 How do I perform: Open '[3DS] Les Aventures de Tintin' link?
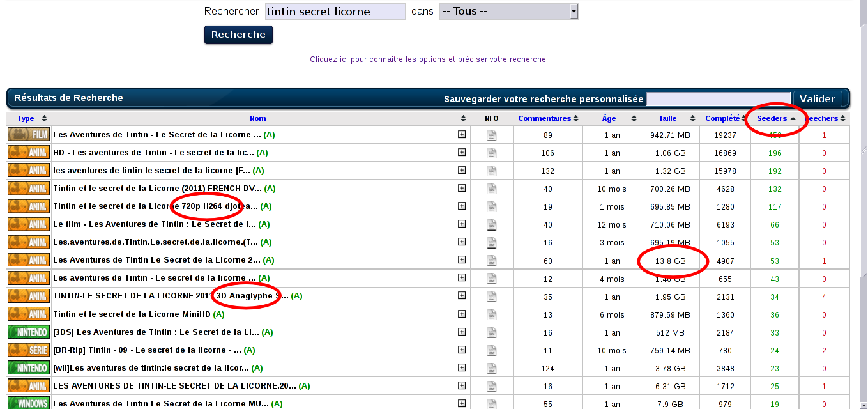156,332
